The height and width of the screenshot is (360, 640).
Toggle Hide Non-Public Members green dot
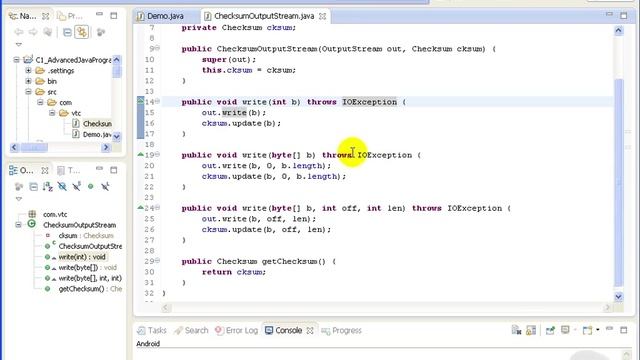(91, 187)
